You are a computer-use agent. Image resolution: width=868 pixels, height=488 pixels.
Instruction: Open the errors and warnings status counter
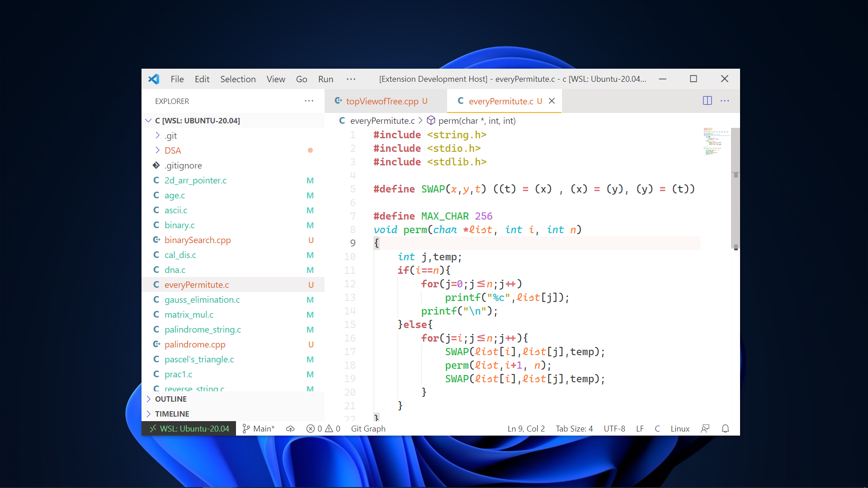click(323, 428)
